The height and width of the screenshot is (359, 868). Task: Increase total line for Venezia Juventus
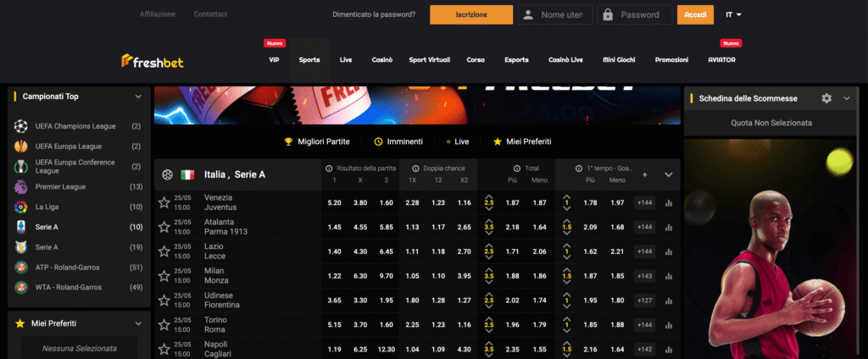coord(489,196)
